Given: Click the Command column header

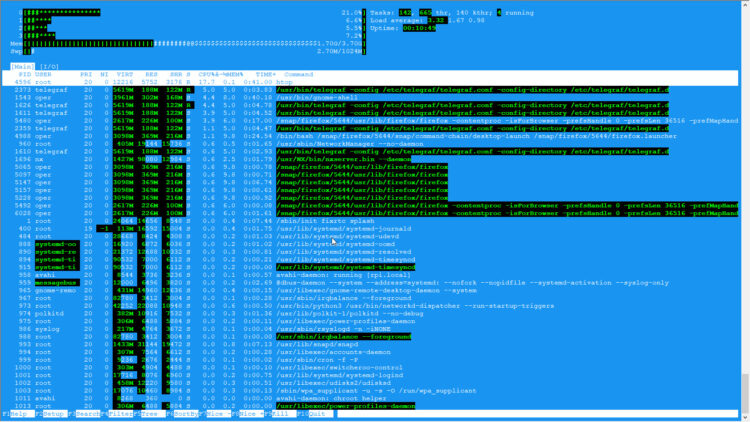Looking at the screenshot, I should pos(299,74).
